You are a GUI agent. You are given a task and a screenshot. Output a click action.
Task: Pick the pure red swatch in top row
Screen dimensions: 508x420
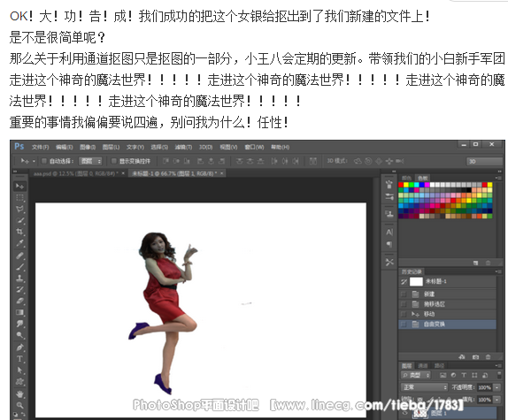click(x=401, y=185)
